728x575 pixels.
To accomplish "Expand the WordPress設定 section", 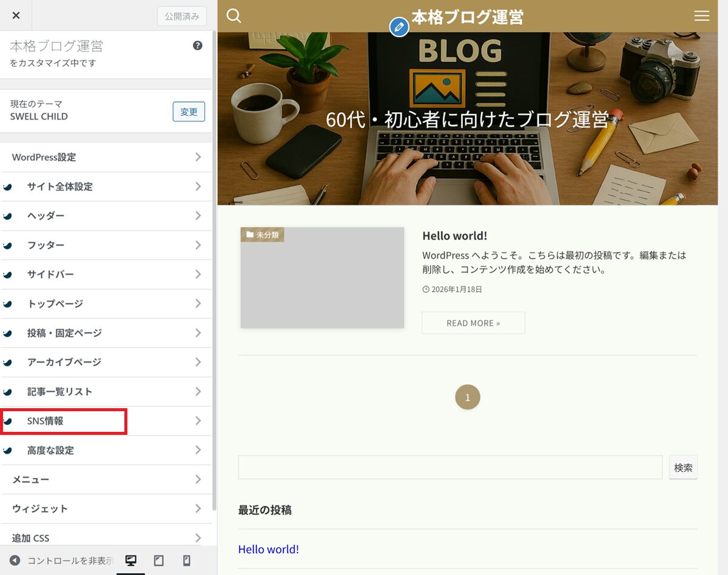I will pos(106,157).
